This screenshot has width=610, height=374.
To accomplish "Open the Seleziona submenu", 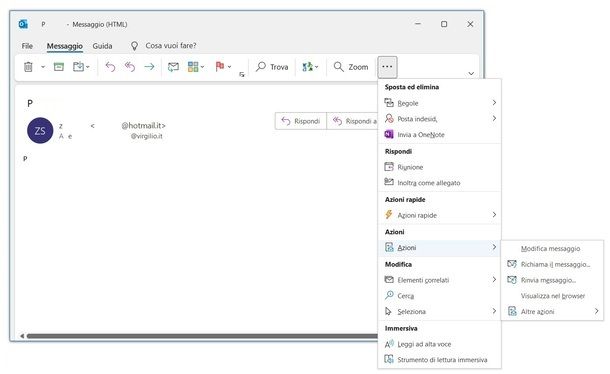I will pos(439,311).
